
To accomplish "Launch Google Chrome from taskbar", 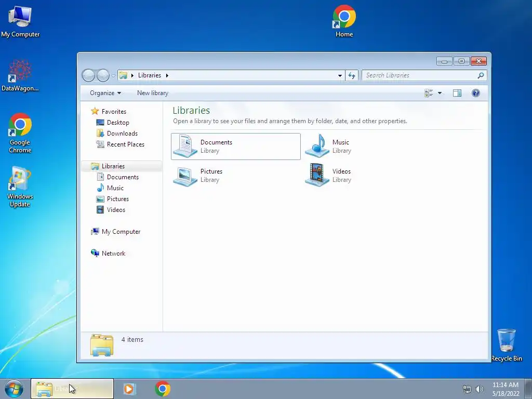I will coord(163,389).
